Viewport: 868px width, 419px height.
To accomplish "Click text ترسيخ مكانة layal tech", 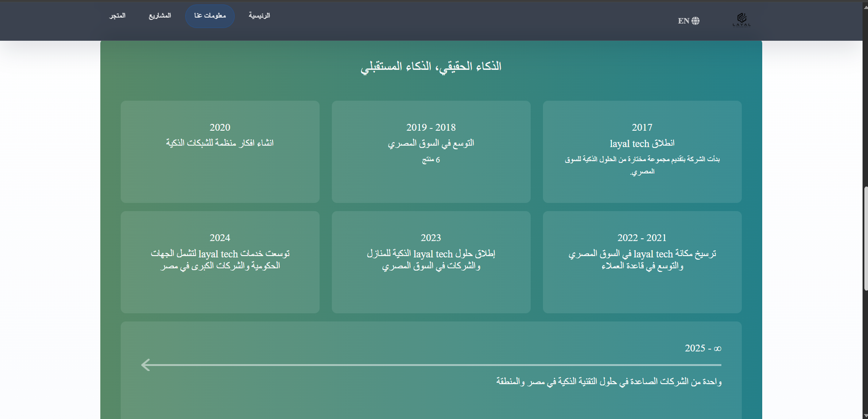I will pyautogui.click(x=642, y=259).
